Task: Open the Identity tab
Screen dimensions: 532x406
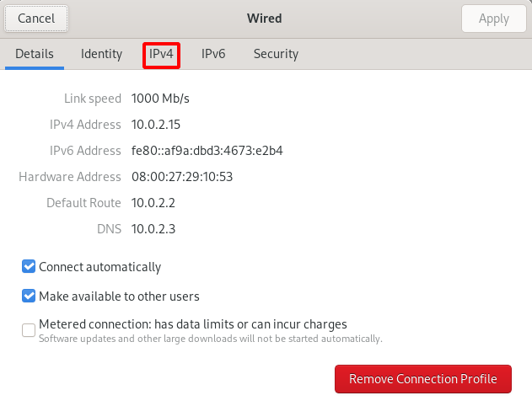Action: click(x=101, y=54)
